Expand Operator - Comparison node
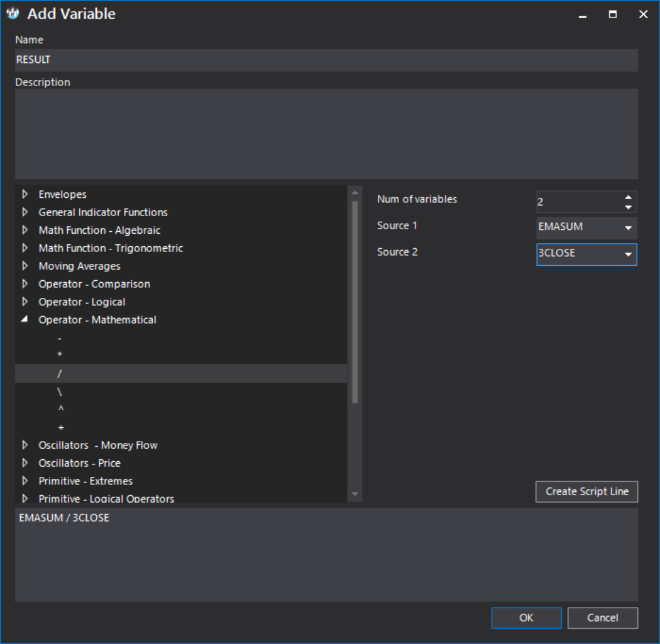 tap(25, 284)
